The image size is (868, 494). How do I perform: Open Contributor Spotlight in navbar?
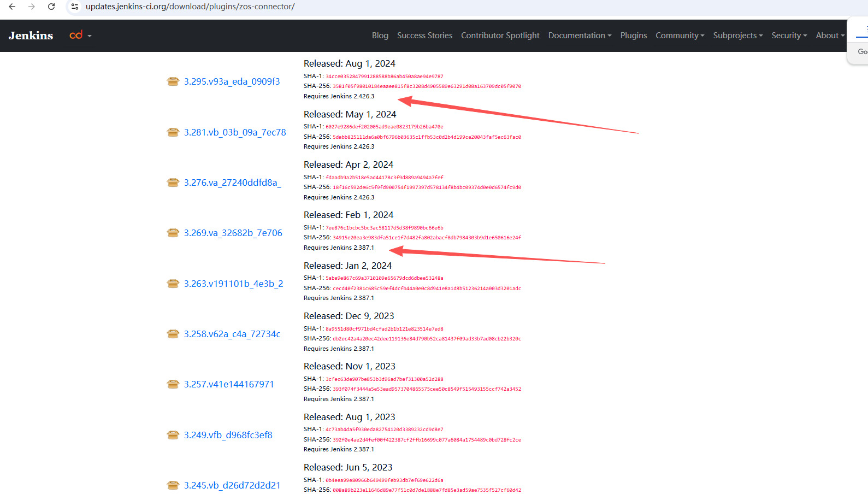(x=500, y=36)
